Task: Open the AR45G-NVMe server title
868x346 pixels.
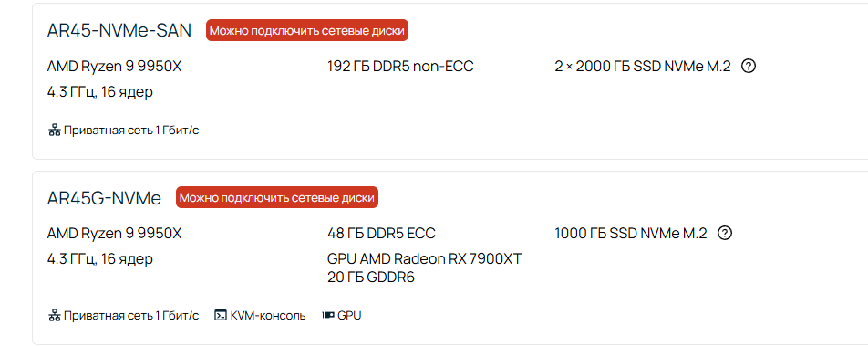Action: tap(104, 197)
